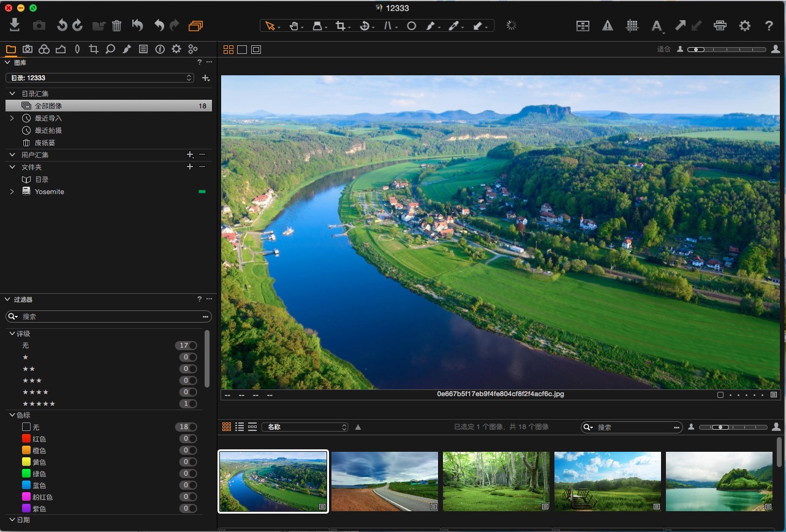
Task: Move the selected image to the trash
Action: tap(116, 26)
